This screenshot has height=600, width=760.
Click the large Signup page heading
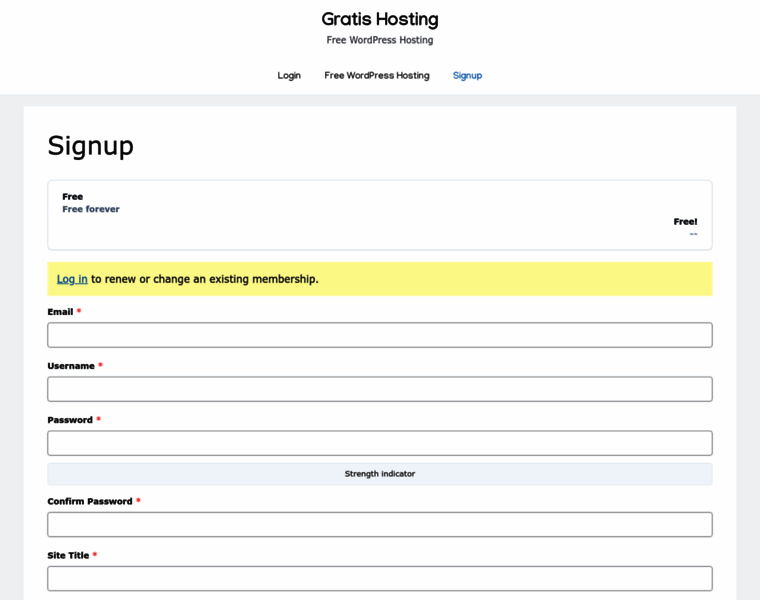coord(91,146)
